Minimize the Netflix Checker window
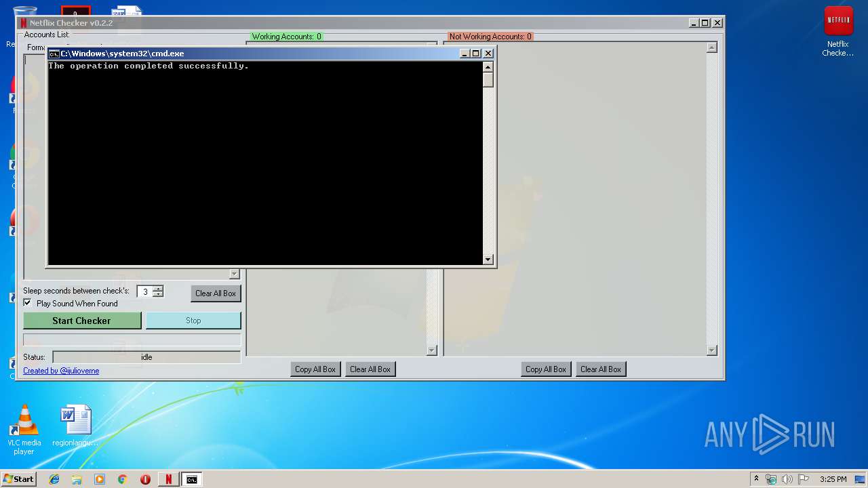Screen dimensions: 868x488 tap(694, 22)
